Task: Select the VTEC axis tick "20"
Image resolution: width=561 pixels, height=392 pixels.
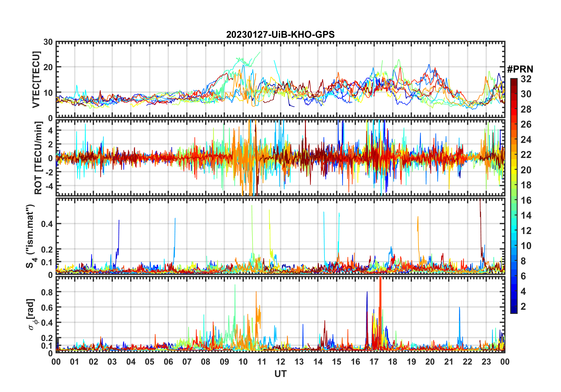Action: tap(48, 67)
